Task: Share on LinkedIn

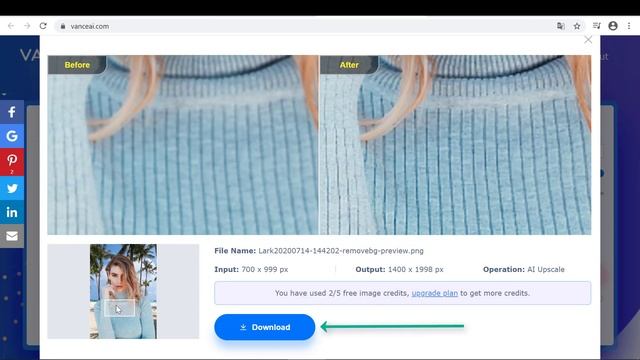Action: pos(12,212)
